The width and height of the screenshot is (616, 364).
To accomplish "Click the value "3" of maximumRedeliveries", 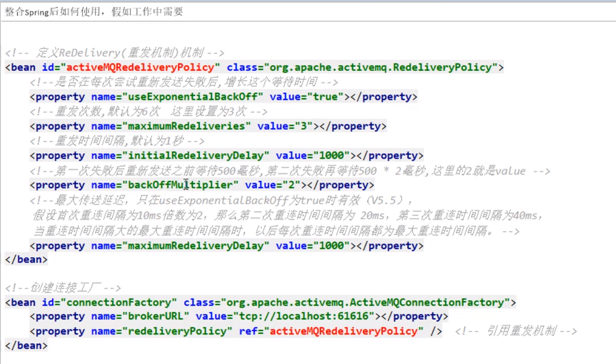I will point(303,126).
